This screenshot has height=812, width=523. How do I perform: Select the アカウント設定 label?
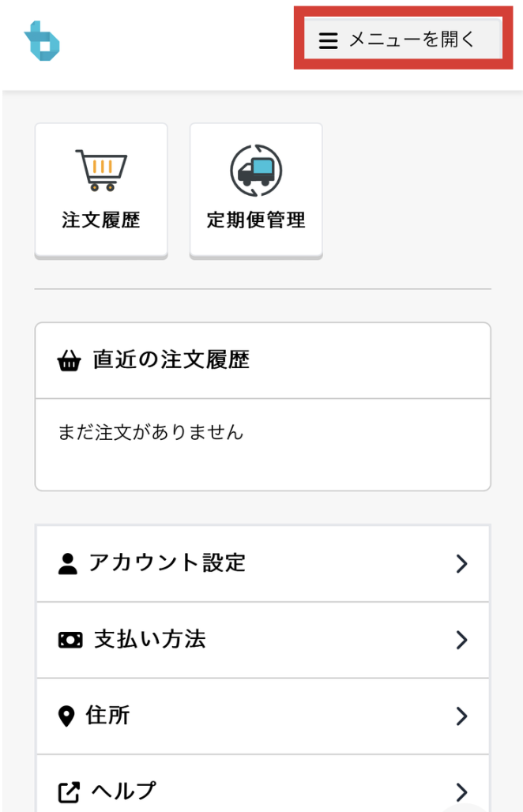click(167, 563)
